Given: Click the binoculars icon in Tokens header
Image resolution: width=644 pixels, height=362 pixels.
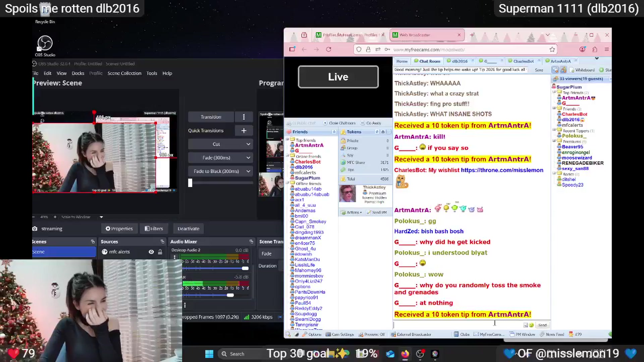Looking at the screenshot, I should [x=383, y=132].
